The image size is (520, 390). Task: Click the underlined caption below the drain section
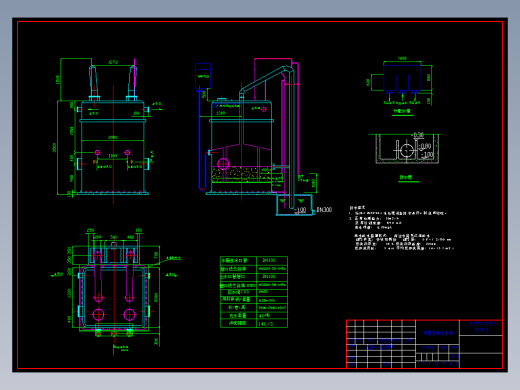pos(405,177)
